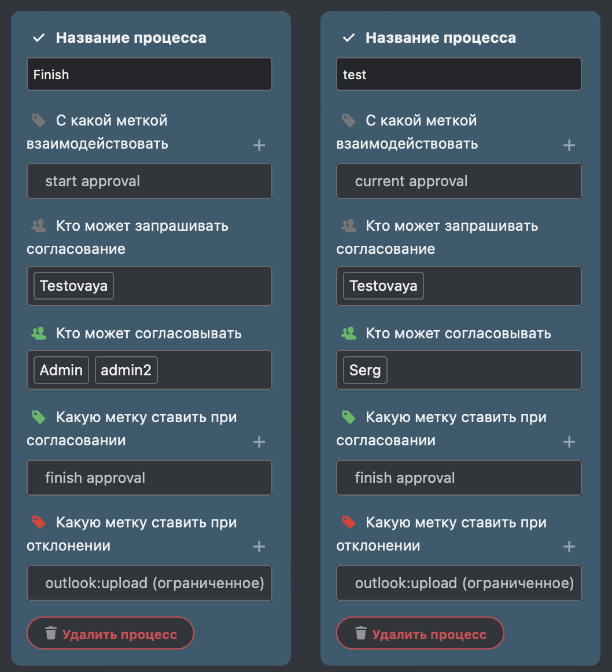Screen dimensions: 612x672
Task: Delete the Finish process
Action: tap(111, 633)
